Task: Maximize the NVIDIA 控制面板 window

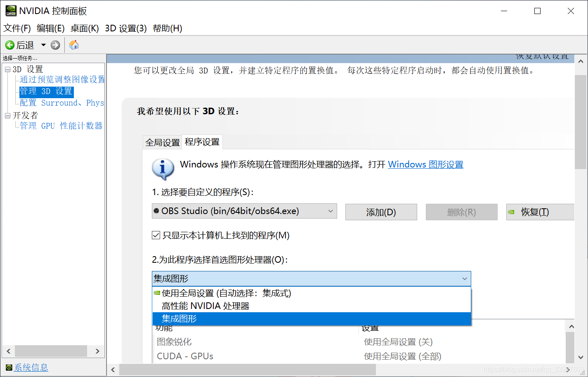Action: (x=537, y=11)
